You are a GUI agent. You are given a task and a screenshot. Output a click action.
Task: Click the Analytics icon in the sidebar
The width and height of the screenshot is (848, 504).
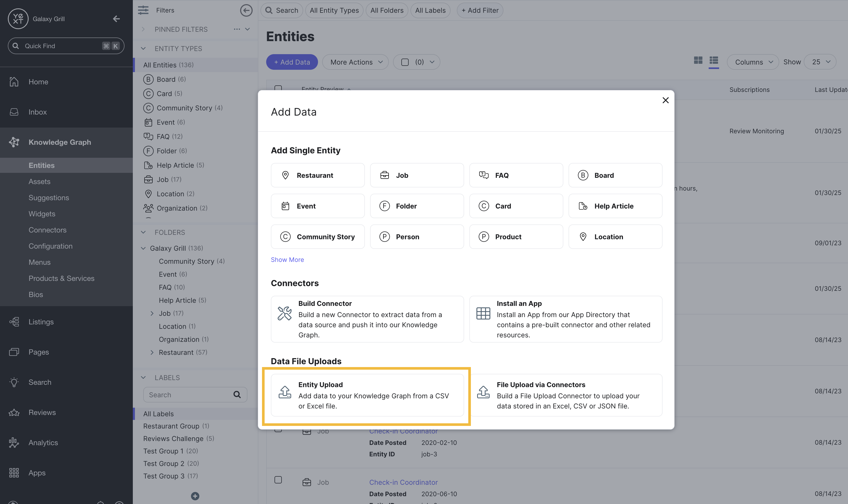[x=14, y=443]
